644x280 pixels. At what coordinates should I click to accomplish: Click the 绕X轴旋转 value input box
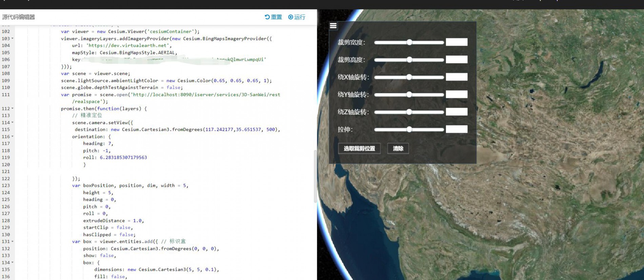coord(457,77)
